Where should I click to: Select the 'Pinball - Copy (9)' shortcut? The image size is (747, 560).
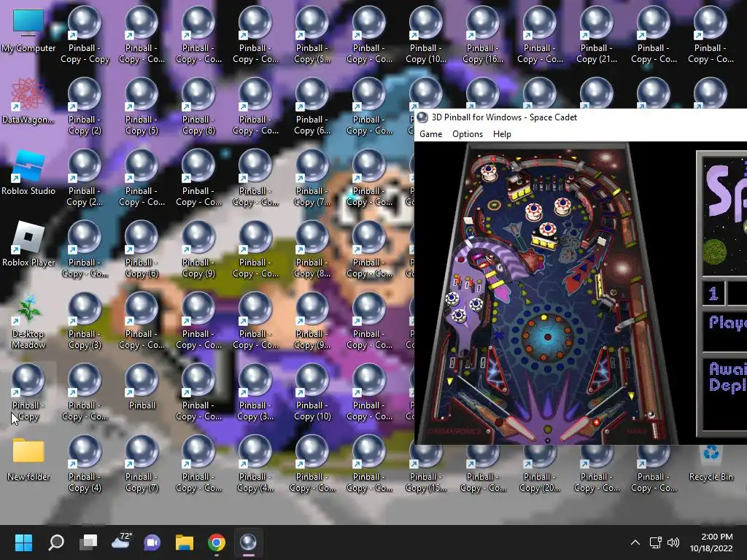click(198, 249)
